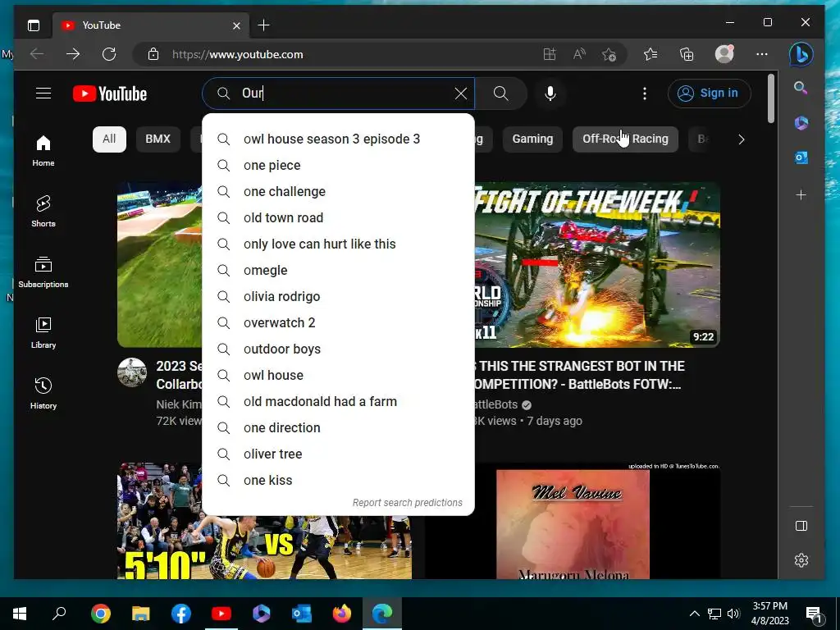Viewport: 840px width, 630px height.
Task: Submit search with the magnifier button
Action: click(x=501, y=94)
